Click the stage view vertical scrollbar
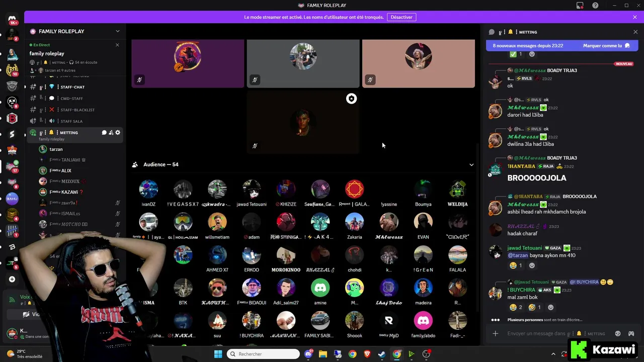This screenshot has width=644, height=362. (x=477, y=226)
